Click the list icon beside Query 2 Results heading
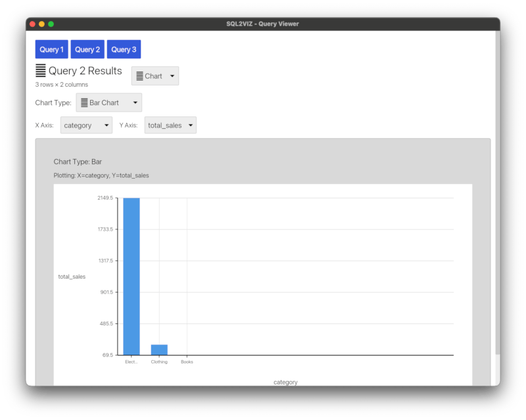 tap(41, 71)
